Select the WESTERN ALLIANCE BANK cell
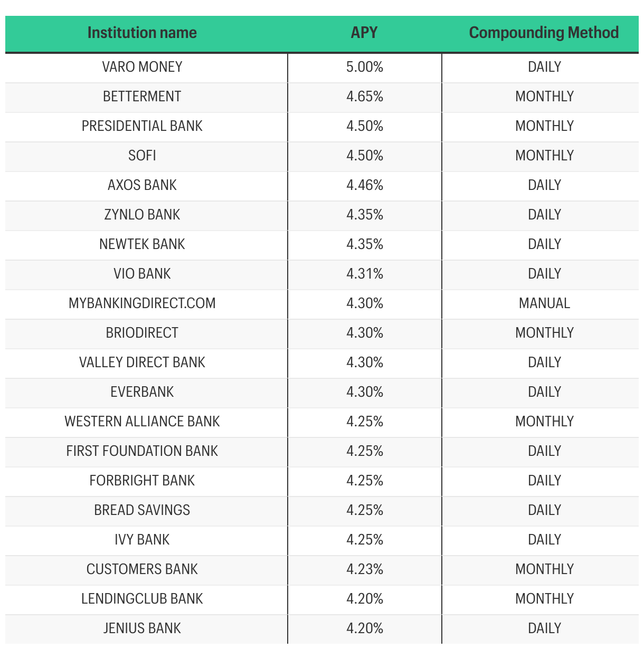Viewport: 644px width, 649px height. point(142,422)
